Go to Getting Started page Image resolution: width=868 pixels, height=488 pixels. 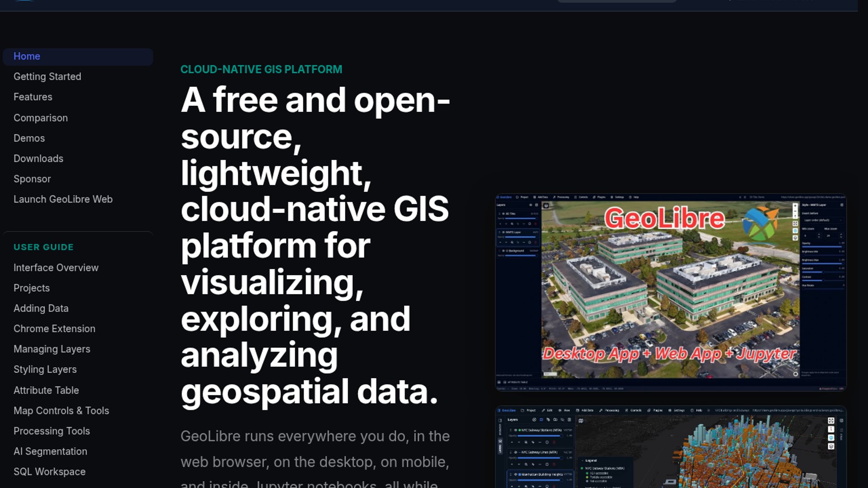click(47, 77)
